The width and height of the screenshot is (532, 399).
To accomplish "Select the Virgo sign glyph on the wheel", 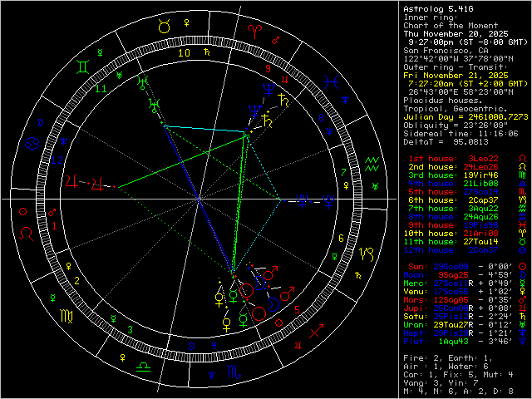I will pyautogui.click(x=64, y=317).
